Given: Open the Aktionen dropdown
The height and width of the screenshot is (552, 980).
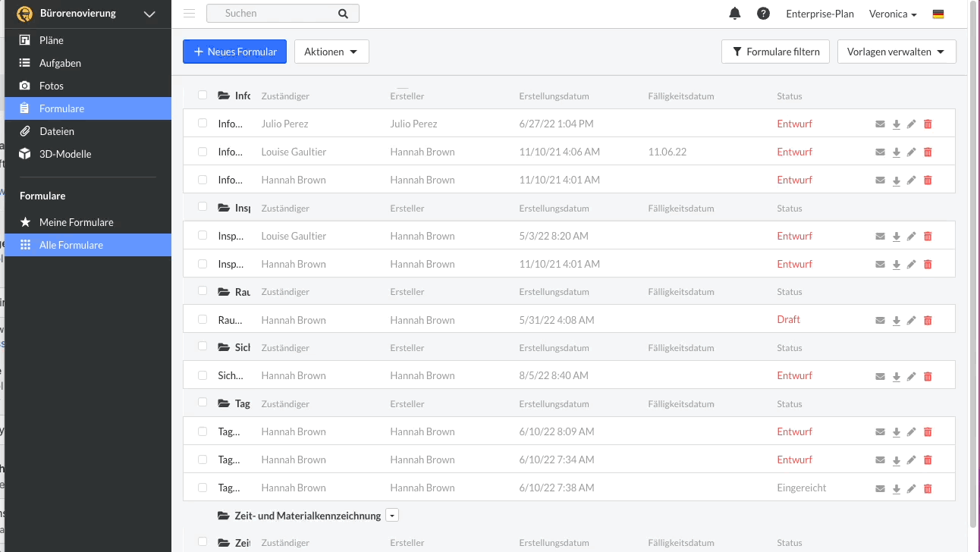Looking at the screenshot, I should (331, 52).
